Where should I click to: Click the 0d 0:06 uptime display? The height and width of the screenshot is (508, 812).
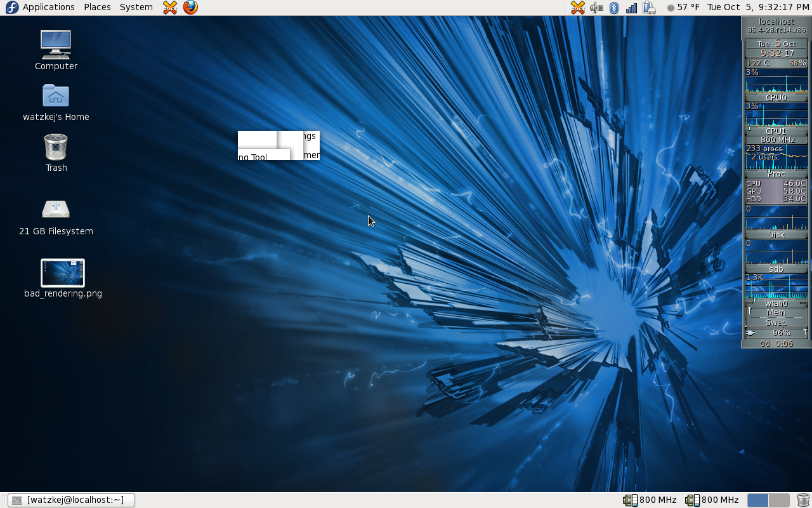point(776,344)
